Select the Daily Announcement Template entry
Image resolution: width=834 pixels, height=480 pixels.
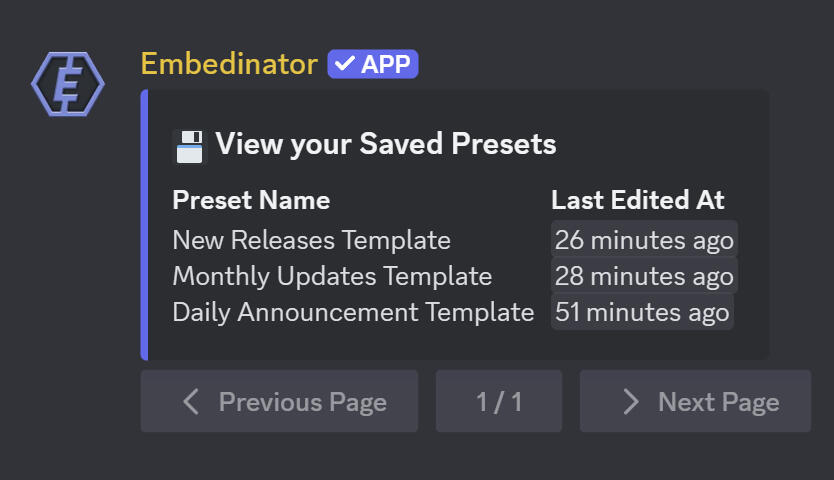point(353,312)
